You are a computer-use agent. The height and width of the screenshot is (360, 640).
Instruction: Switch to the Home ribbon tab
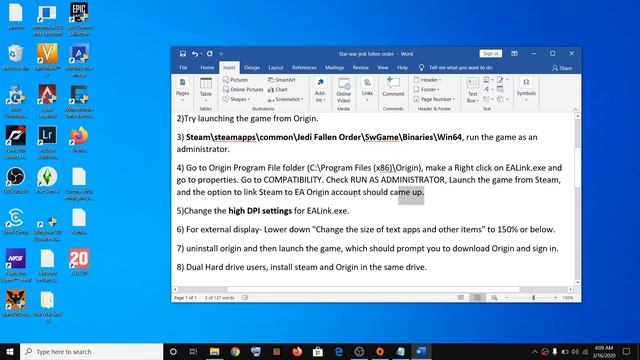207,68
